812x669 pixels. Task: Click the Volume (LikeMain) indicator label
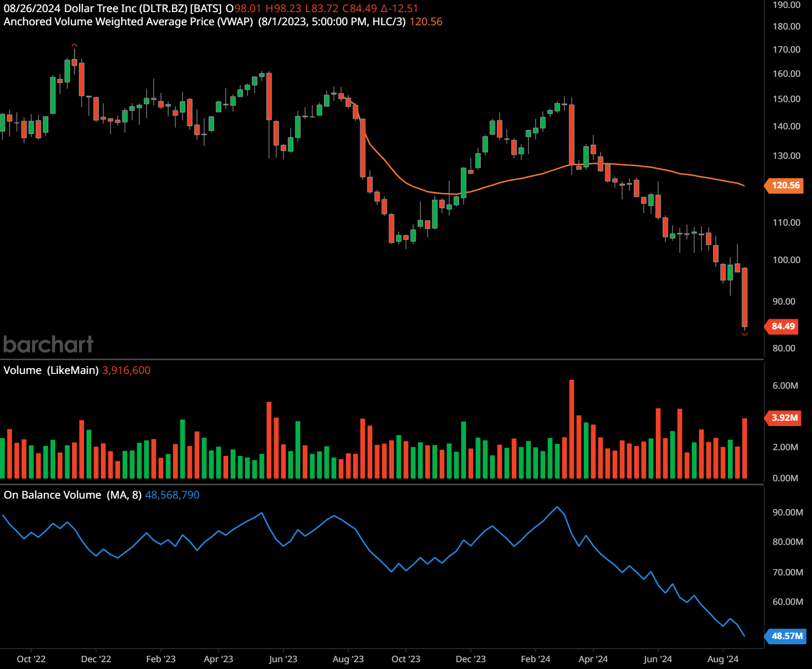pyautogui.click(x=51, y=370)
